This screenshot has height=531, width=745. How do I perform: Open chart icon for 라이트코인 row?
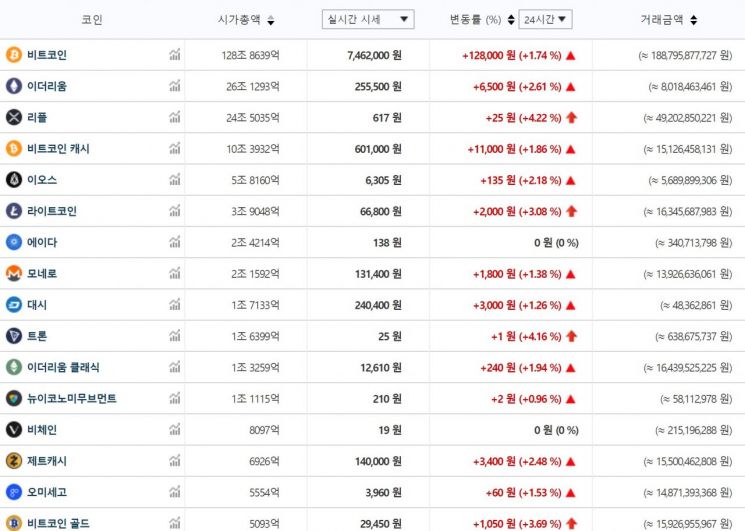(x=175, y=211)
